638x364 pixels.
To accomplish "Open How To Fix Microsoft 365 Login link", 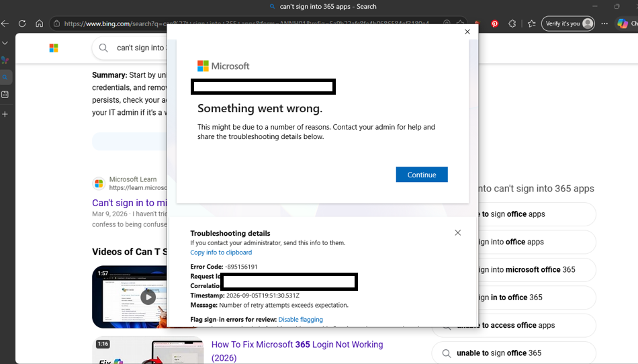I will click(297, 351).
